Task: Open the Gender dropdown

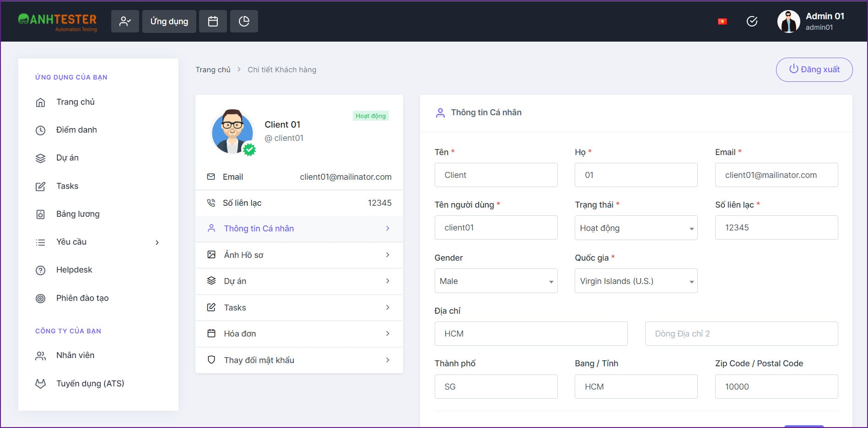Action: [x=496, y=281]
